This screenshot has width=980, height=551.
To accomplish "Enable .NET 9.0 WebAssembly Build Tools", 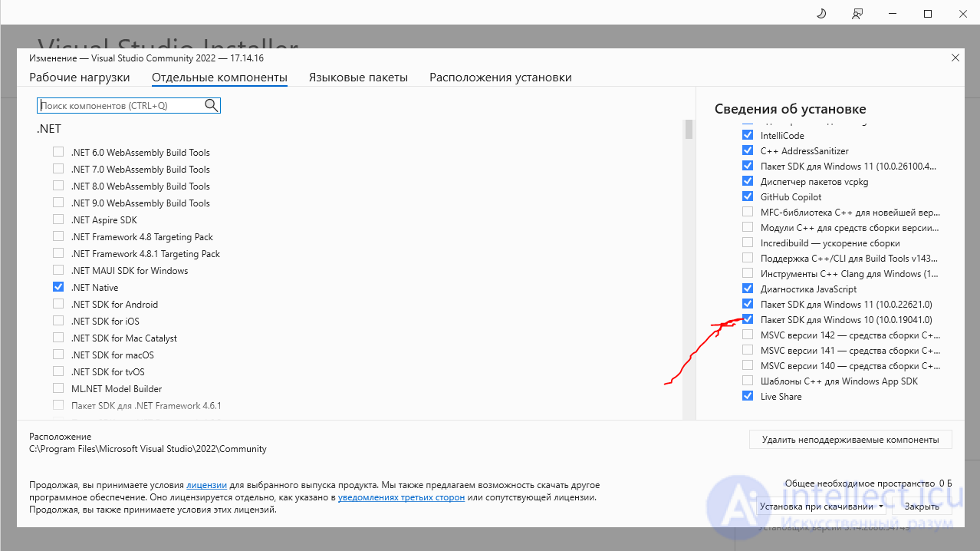I will [58, 203].
